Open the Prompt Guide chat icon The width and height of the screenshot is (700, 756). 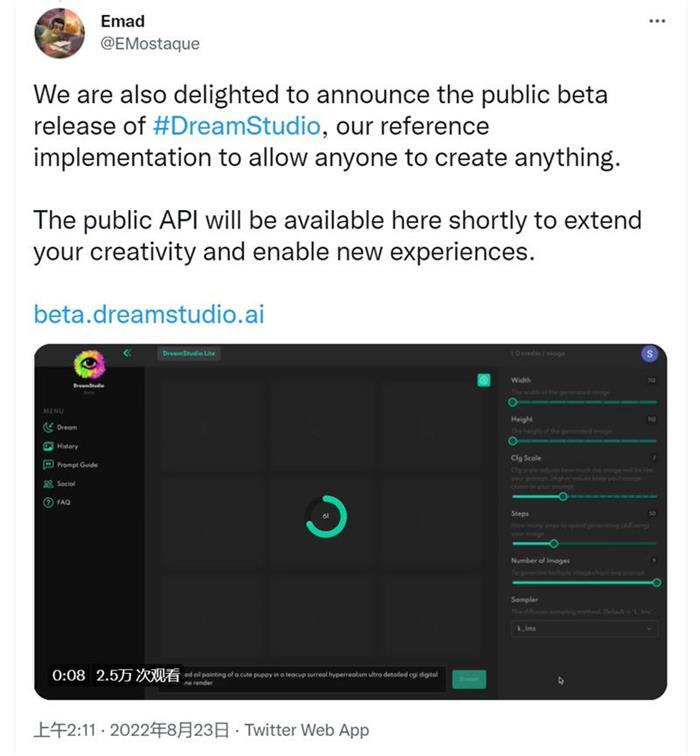click(x=48, y=465)
